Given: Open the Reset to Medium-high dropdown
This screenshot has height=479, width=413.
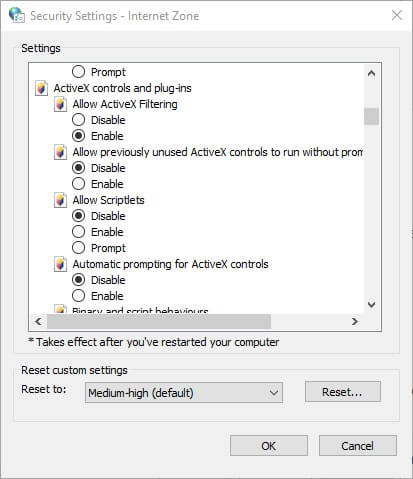Looking at the screenshot, I should [x=184, y=393].
